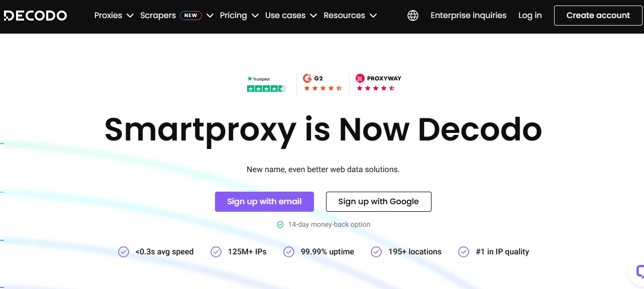This screenshot has width=644, height=289.
Task: Expand the Proxies dropdown menu
Action: tap(114, 16)
